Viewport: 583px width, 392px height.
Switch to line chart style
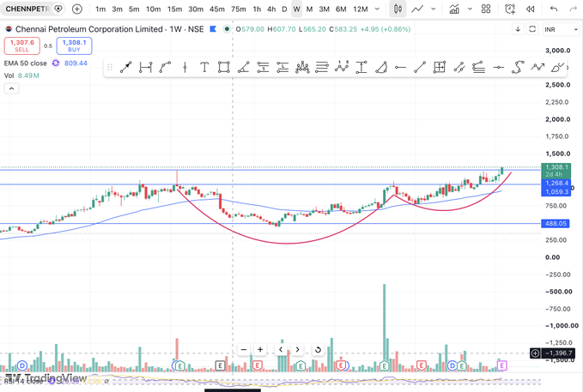coord(417,9)
